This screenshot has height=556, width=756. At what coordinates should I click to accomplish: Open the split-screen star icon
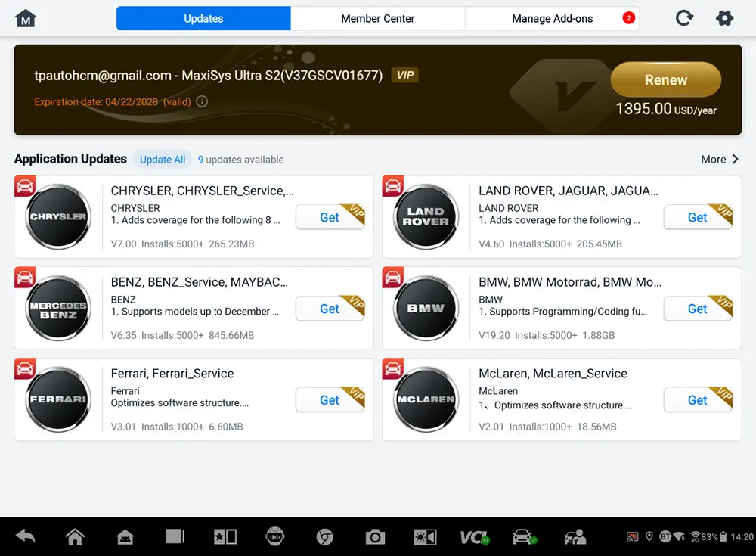point(225,536)
